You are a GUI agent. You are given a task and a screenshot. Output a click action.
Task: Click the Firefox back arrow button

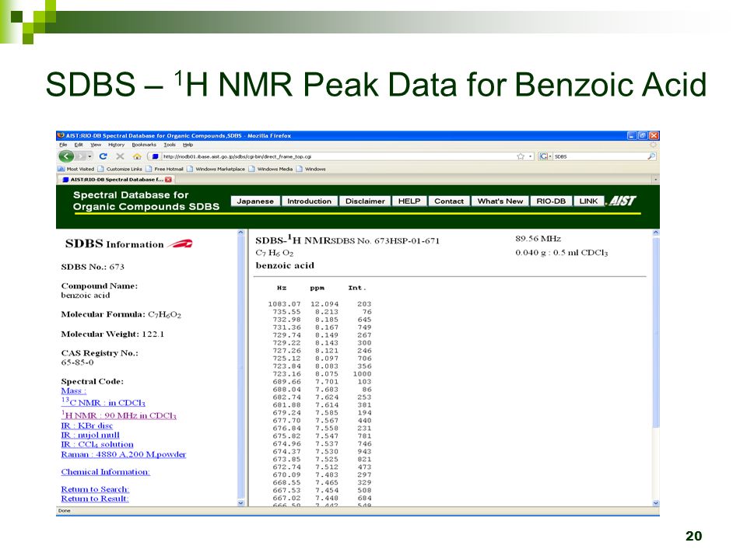point(66,156)
